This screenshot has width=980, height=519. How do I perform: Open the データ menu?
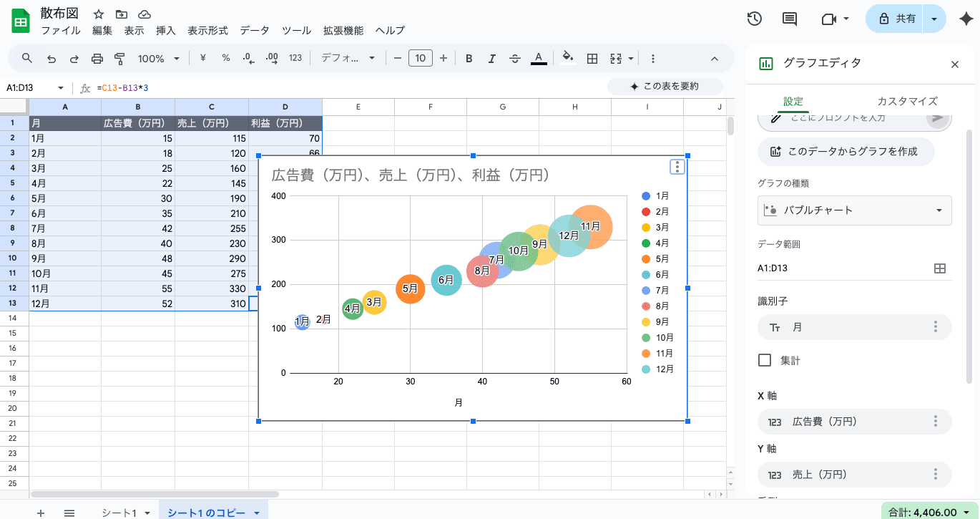(255, 31)
